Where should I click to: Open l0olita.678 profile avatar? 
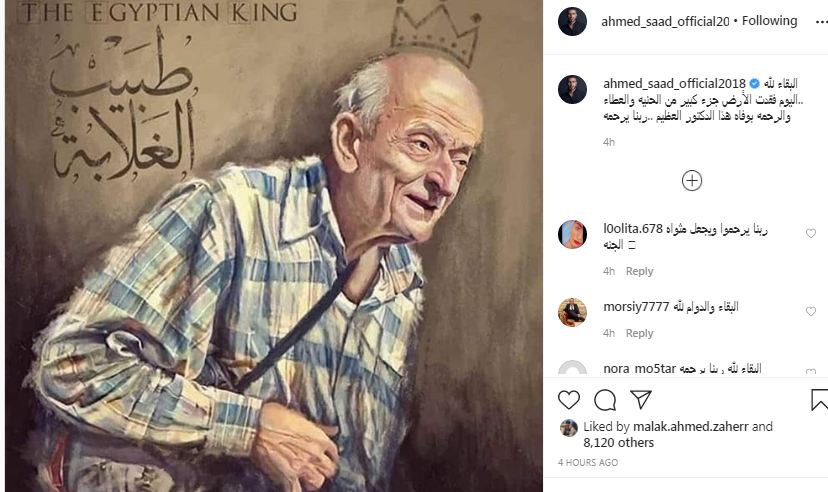point(573,234)
